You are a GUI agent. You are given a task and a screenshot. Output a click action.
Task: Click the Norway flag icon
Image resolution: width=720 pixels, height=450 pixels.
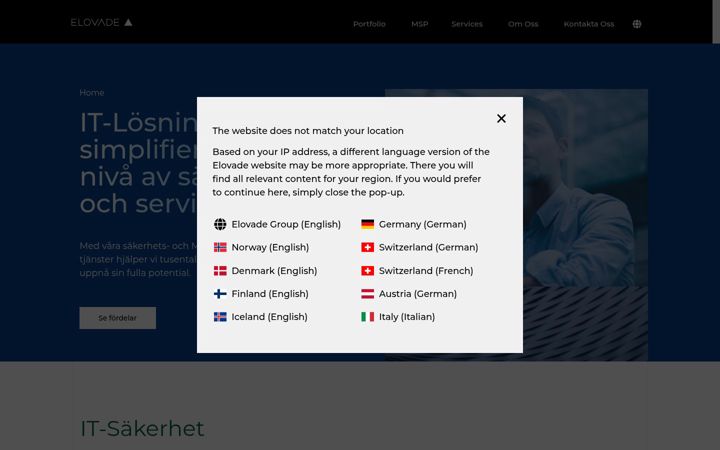click(220, 247)
